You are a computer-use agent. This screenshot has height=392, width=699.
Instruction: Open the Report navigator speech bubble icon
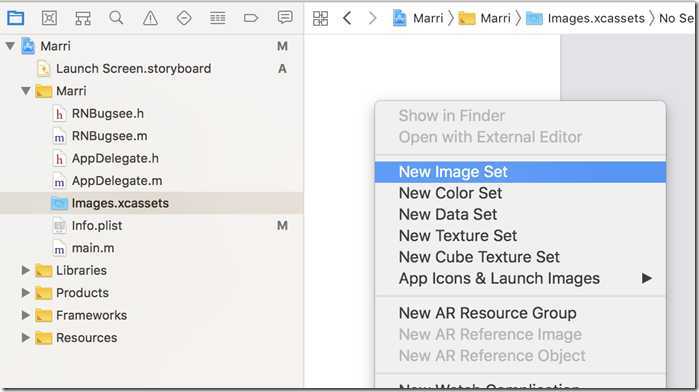pyautogui.click(x=285, y=17)
